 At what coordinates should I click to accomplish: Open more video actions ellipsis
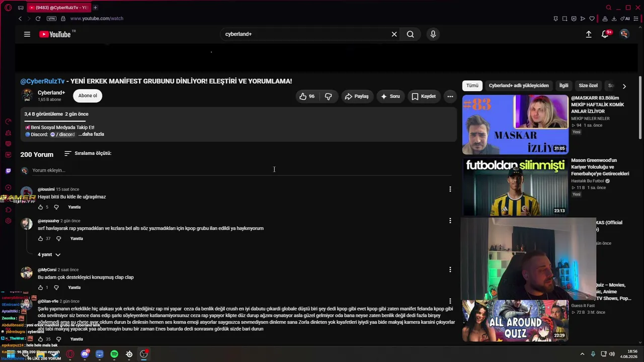(450, 96)
